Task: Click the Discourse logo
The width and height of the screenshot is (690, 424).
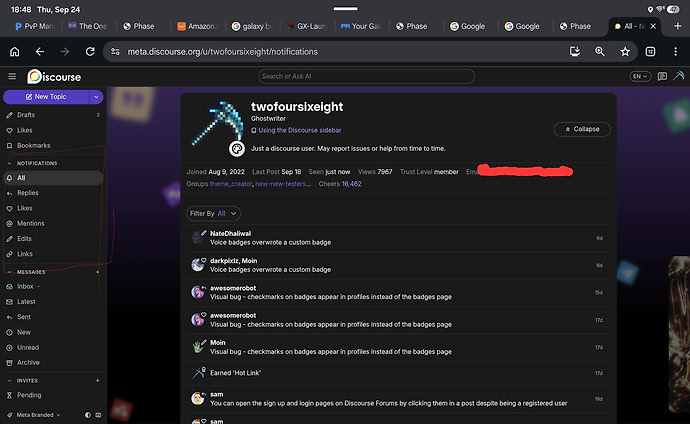Action: 54,77
